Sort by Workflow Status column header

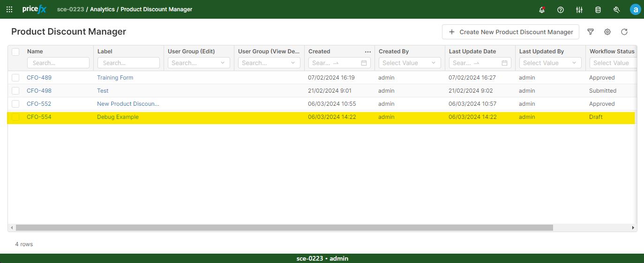pyautogui.click(x=612, y=51)
